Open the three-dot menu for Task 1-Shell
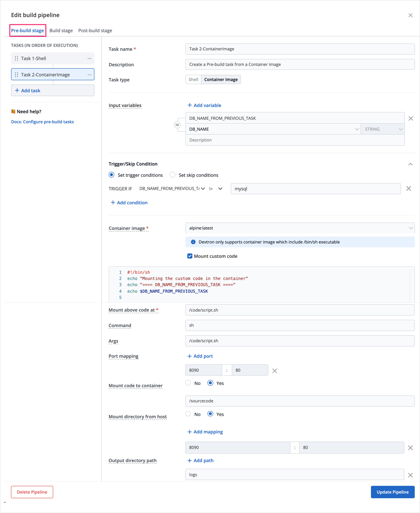 coord(89,58)
